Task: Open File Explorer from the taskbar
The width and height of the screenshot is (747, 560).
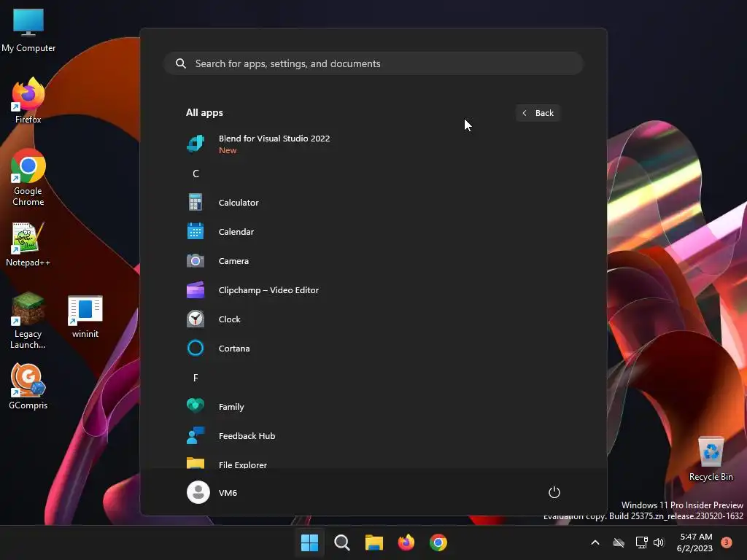Action: coord(374,542)
